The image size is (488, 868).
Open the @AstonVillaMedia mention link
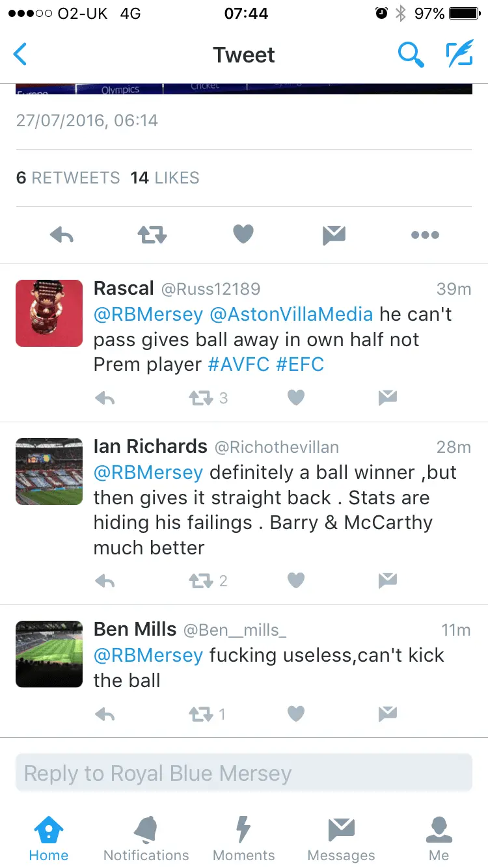291,314
